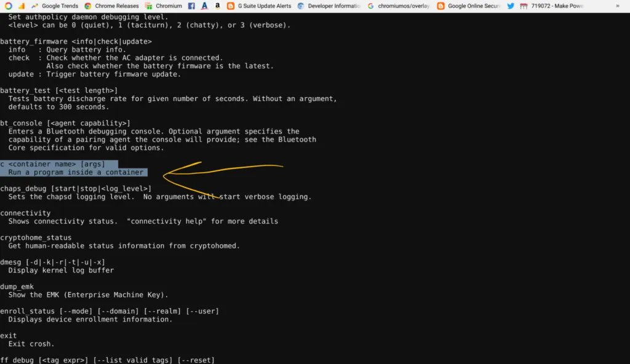
Task: Click 'update : Trigger battery firmware update.' line
Action: tap(95, 74)
